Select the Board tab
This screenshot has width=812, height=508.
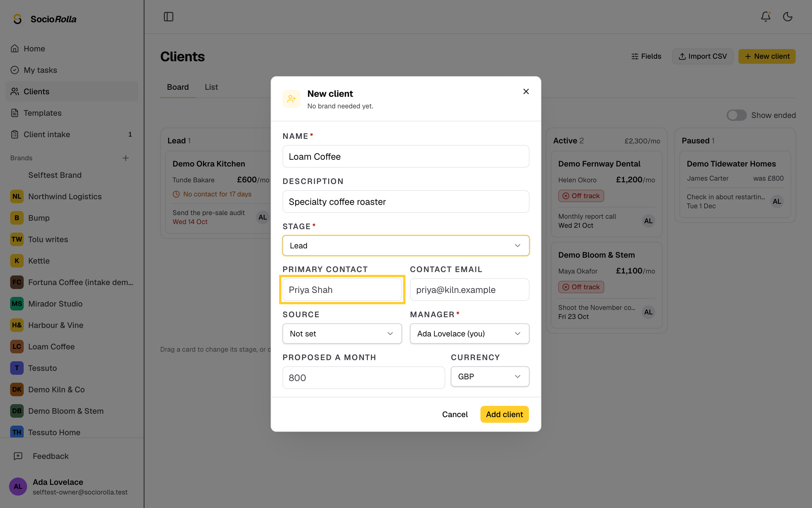(178, 87)
